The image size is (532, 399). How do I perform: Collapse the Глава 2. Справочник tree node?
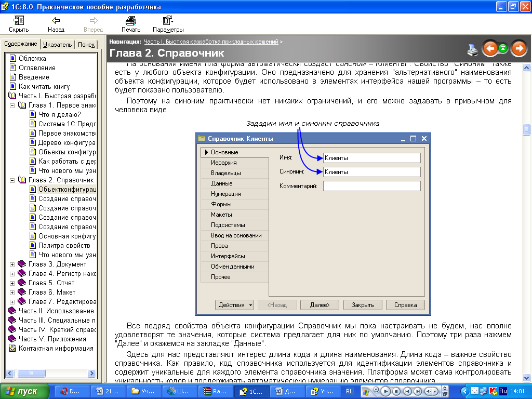12,180
